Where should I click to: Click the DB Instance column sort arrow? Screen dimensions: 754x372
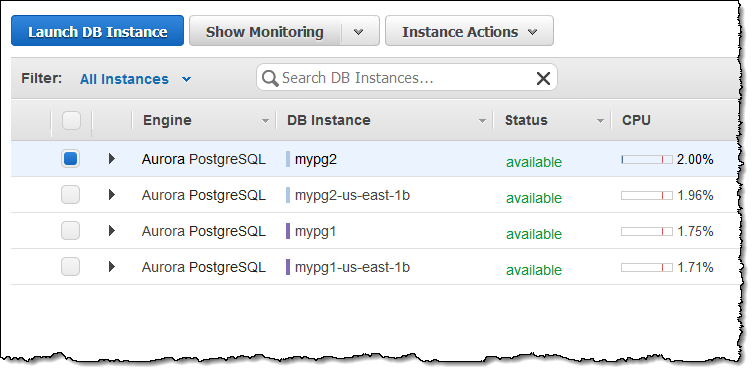482,122
